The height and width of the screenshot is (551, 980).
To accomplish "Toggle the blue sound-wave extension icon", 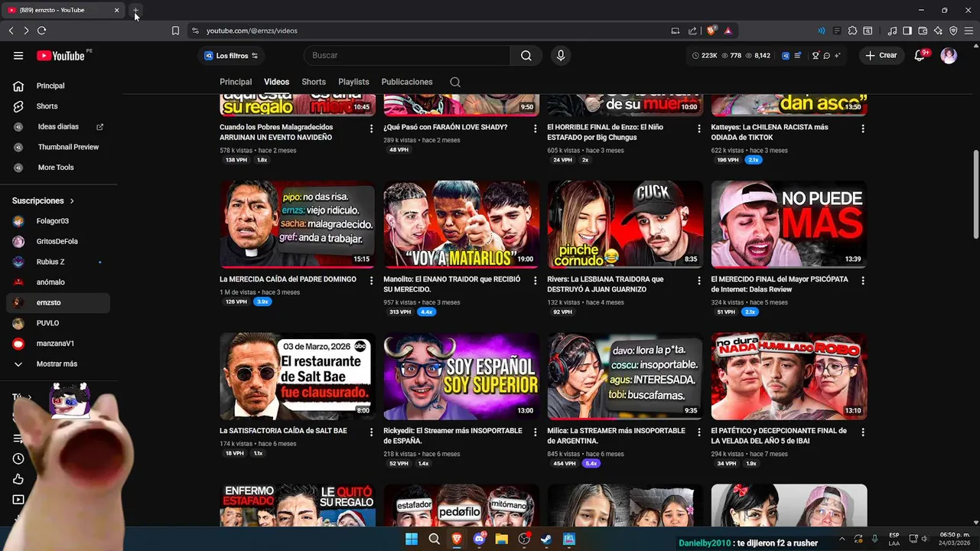I will [x=822, y=31].
